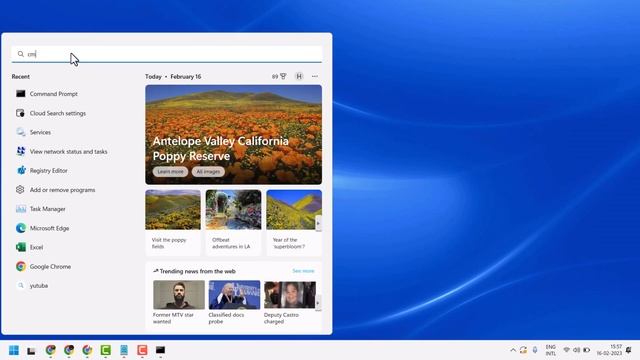Open the green C app on taskbar
640x360 pixels.
(106, 350)
